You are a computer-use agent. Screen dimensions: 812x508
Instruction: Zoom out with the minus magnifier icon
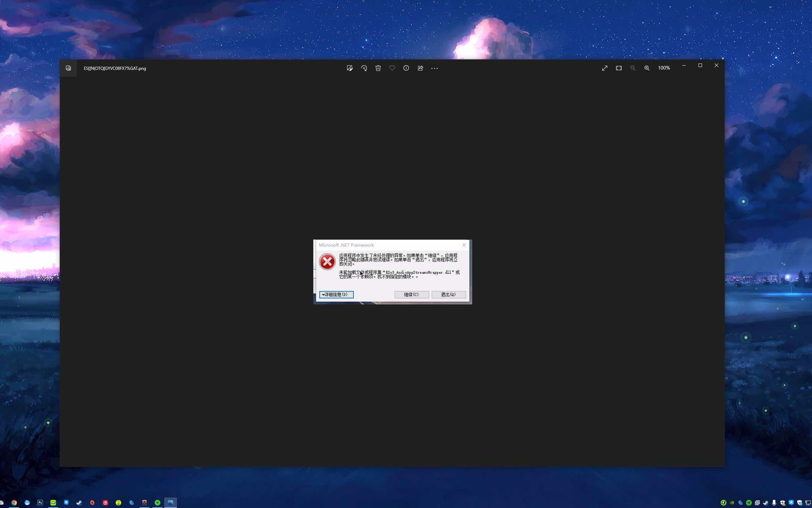pos(633,68)
